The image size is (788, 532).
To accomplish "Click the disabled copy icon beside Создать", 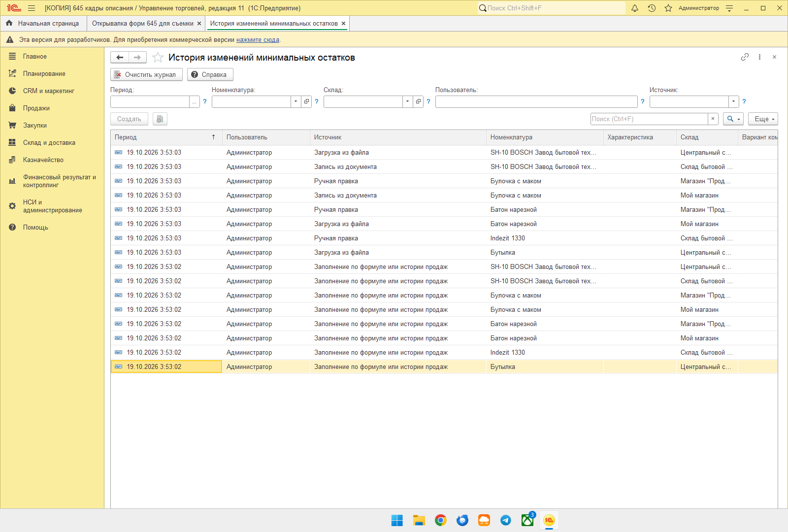I will [160, 119].
